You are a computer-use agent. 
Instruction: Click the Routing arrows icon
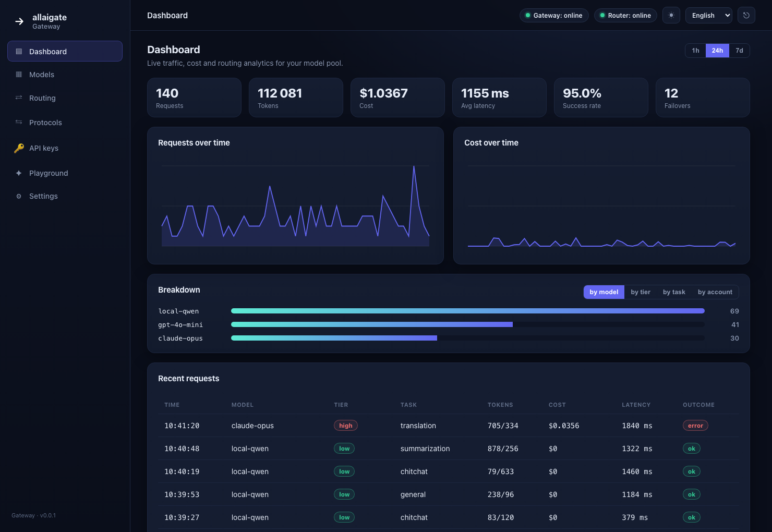tap(19, 98)
